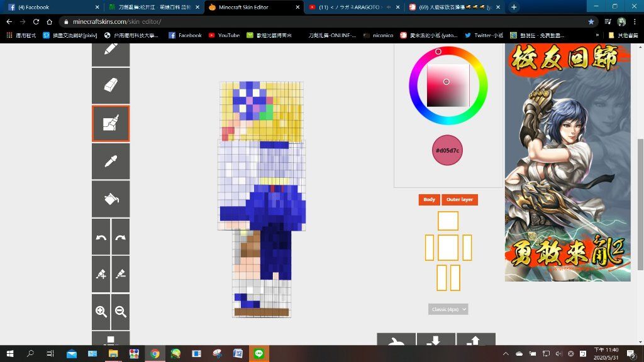
Task: Switch to the browser tab marked (69)
Action: pyautogui.click(x=455, y=7)
